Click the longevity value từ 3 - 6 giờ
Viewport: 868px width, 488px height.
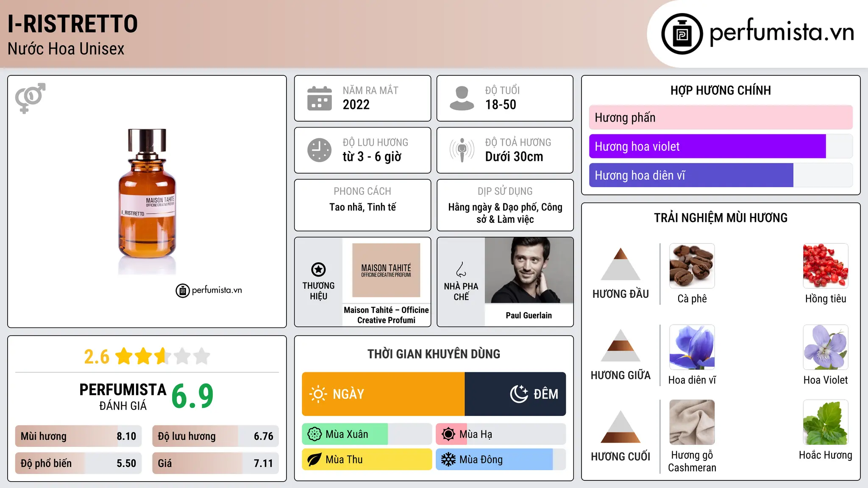click(x=372, y=157)
